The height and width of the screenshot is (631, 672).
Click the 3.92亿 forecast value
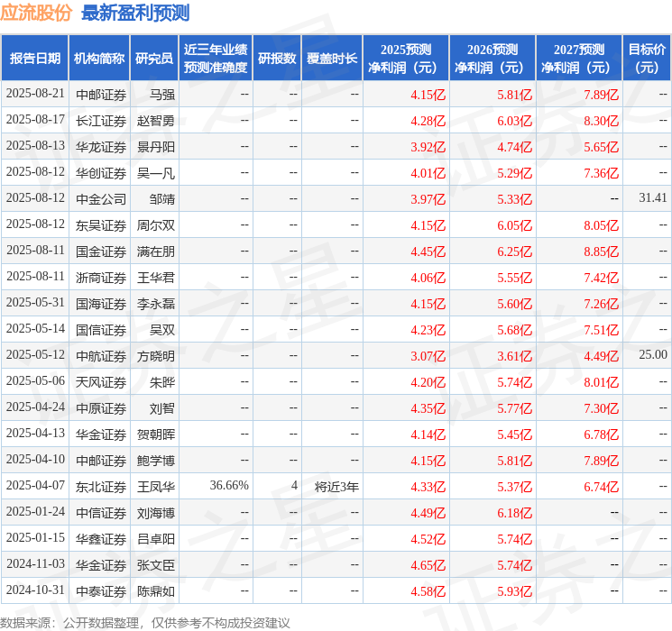click(x=428, y=147)
